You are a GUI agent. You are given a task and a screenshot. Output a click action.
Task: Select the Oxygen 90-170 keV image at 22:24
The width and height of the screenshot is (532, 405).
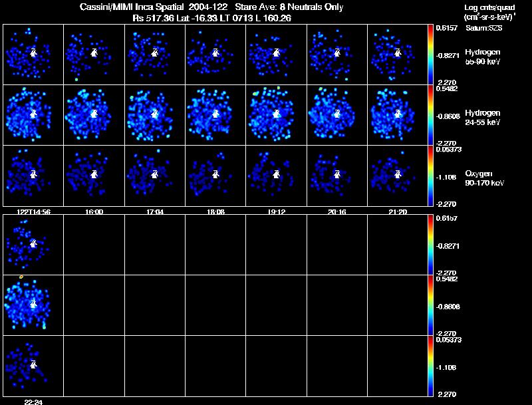[33, 366]
